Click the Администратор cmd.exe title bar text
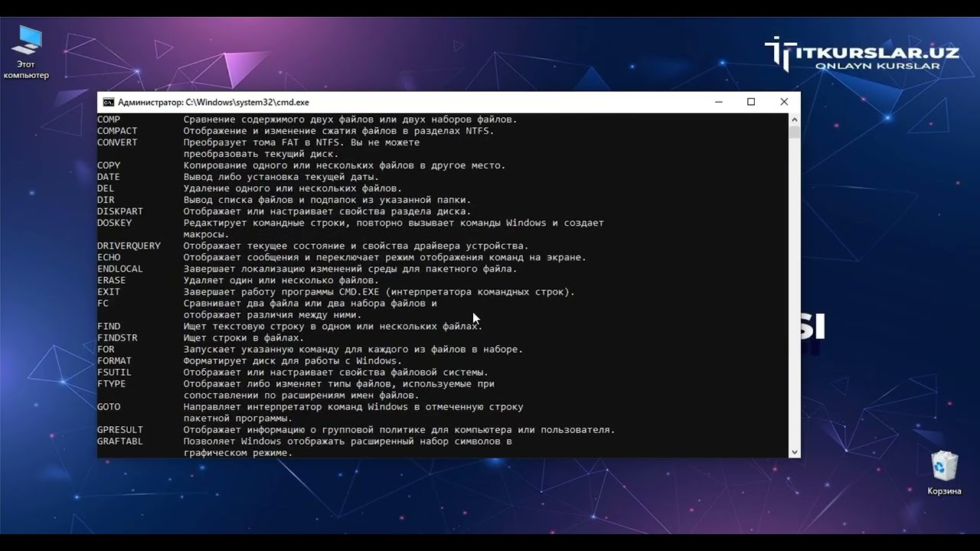The image size is (980, 551). point(214,102)
